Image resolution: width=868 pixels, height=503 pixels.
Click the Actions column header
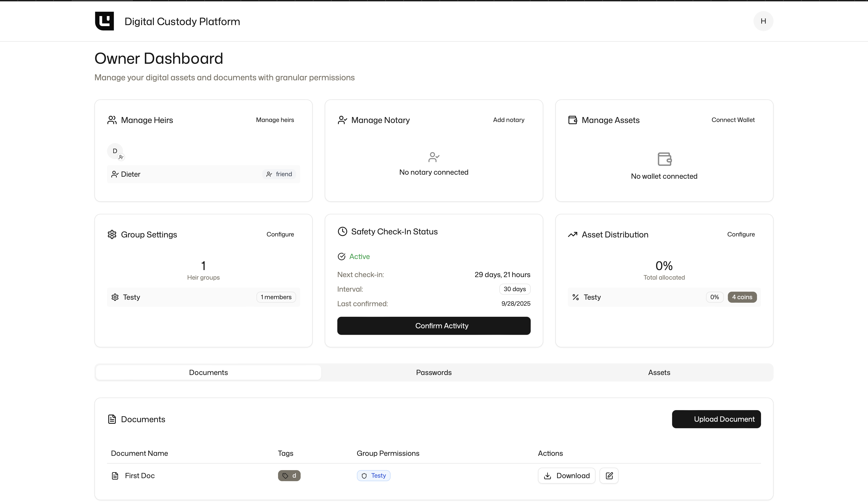pos(550,453)
